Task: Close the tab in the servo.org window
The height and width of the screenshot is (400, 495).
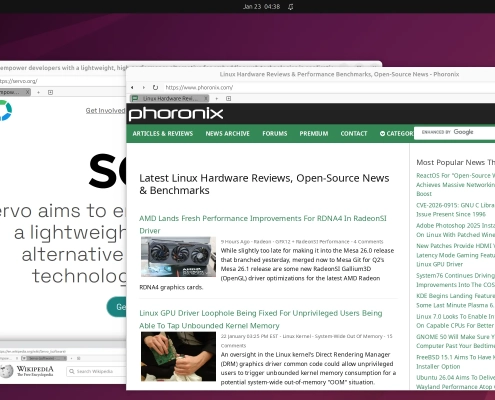Action: point(28,92)
